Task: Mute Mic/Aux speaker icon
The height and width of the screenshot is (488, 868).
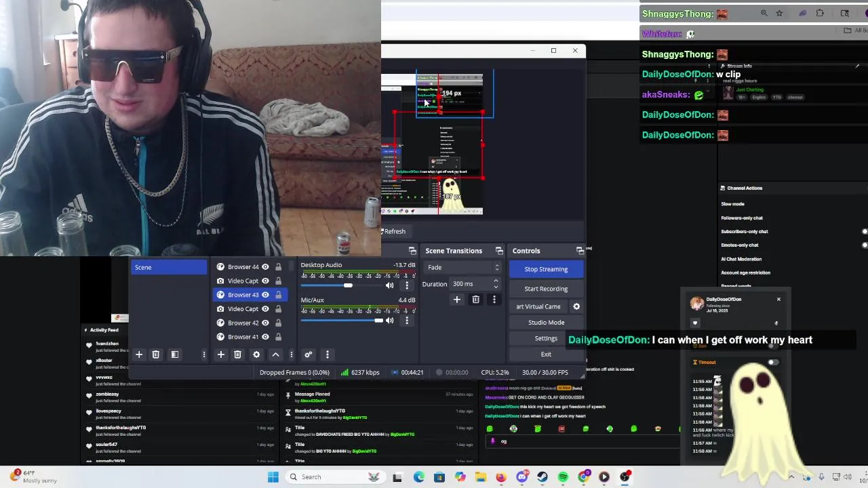Action: tap(389, 320)
